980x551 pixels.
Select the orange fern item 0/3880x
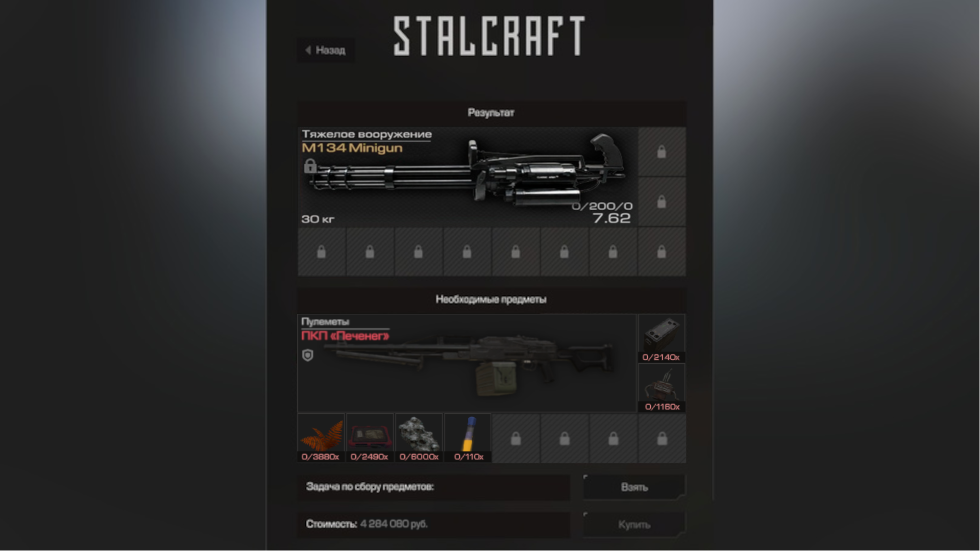click(321, 438)
